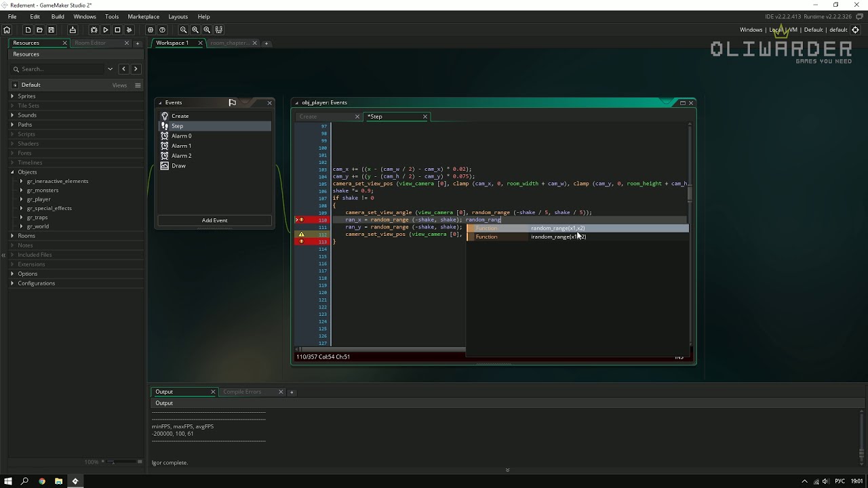
Task: Expand the Sprites resource folder
Action: point(12,96)
